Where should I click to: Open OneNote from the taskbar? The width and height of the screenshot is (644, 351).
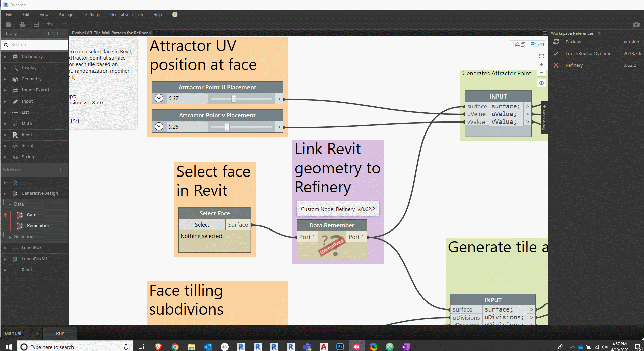(406, 347)
